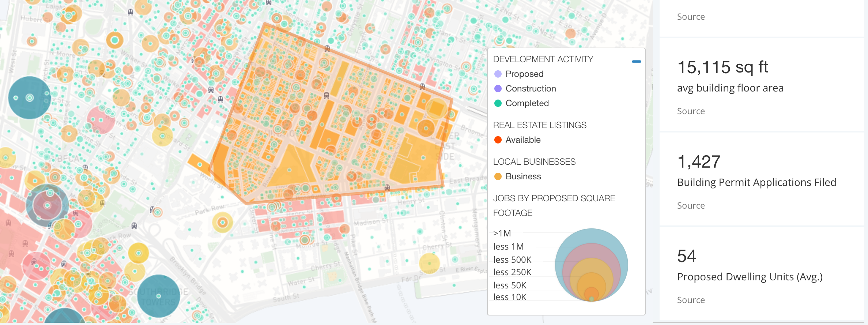The image size is (868, 325).
Task: Click the less 250K size legend label
Action: pyautogui.click(x=512, y=272)
